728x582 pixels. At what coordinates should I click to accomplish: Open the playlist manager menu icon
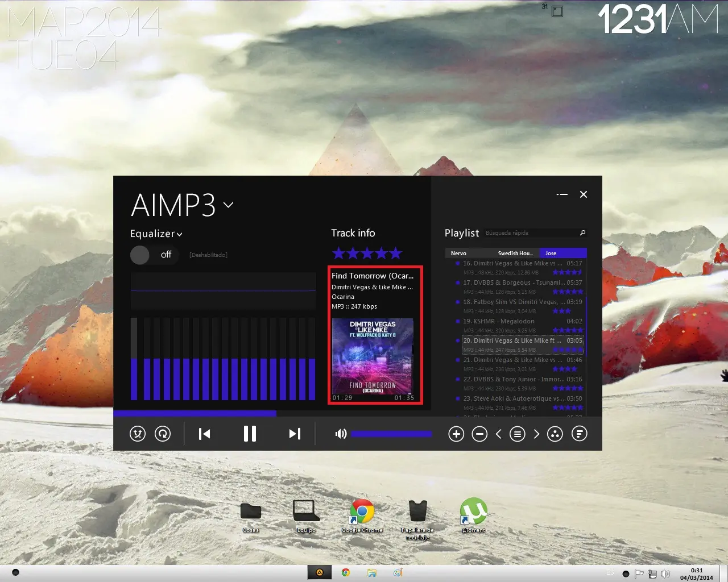[517, 434]
